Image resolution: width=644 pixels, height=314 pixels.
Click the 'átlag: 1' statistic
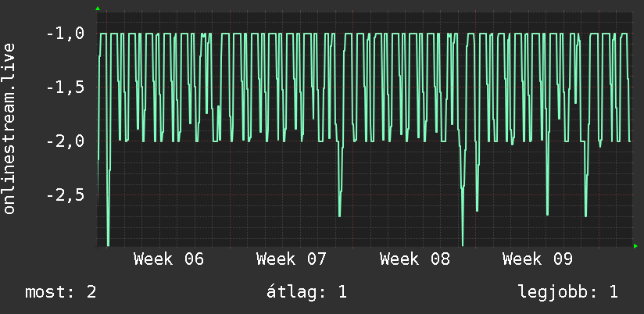(x=307, y=292)
